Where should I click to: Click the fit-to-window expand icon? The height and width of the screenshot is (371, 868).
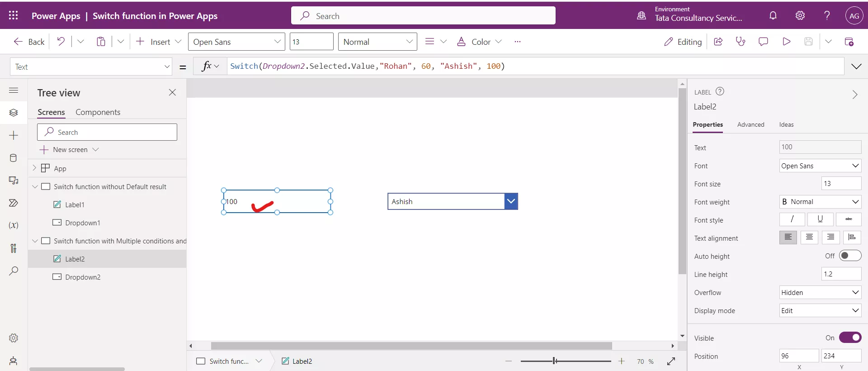click(x=671, y=361)
